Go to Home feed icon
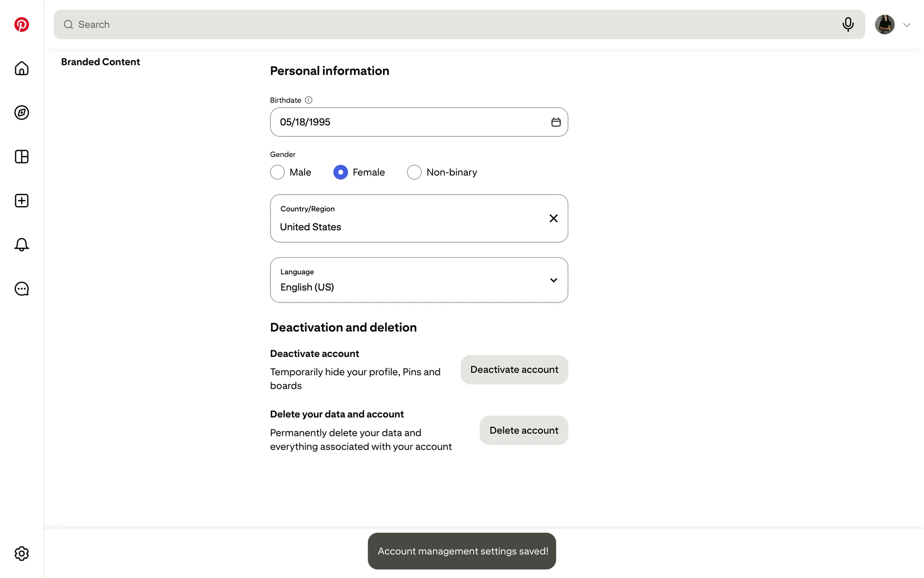 coord(22,68)
